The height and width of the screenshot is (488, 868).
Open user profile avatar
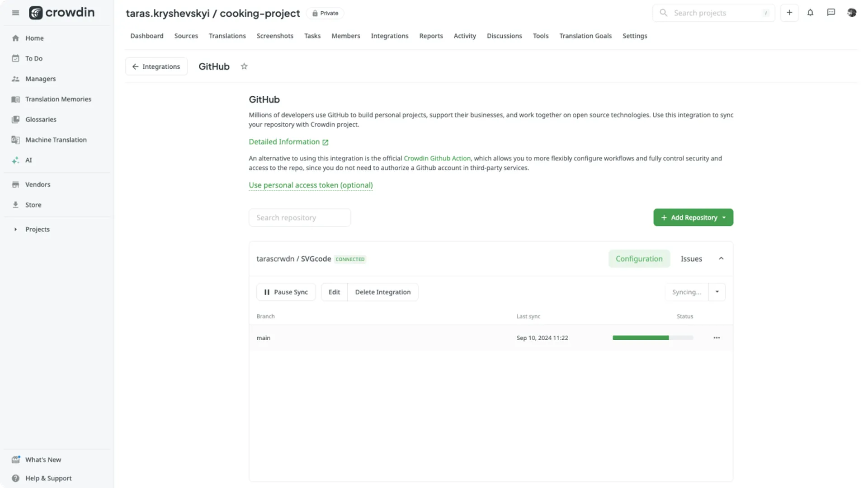(852, 13)
